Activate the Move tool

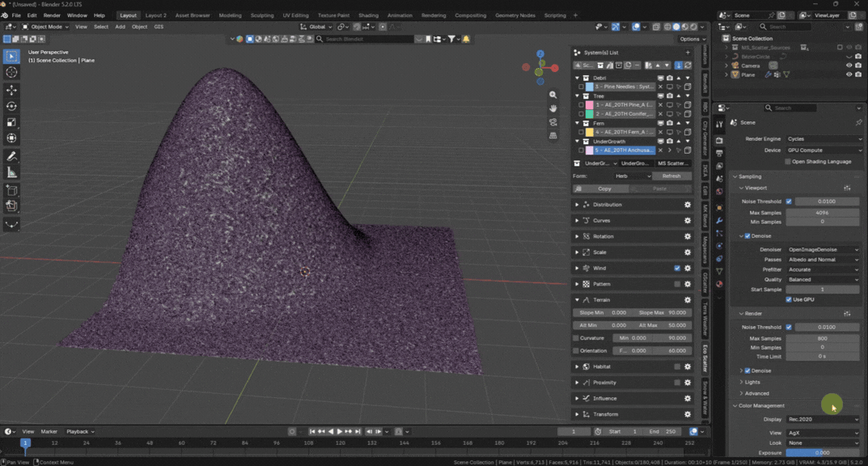pos(11,91)
